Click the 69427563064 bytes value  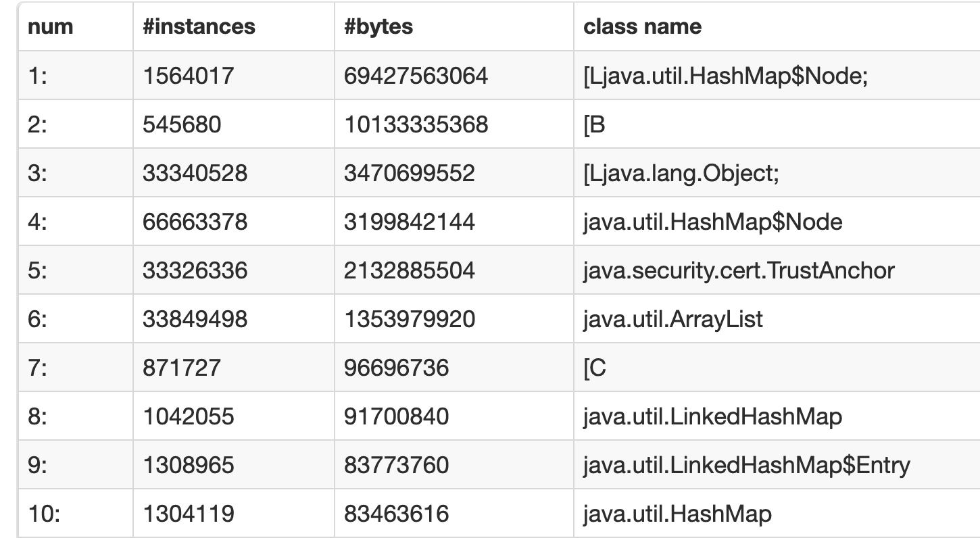pos(416,75)
